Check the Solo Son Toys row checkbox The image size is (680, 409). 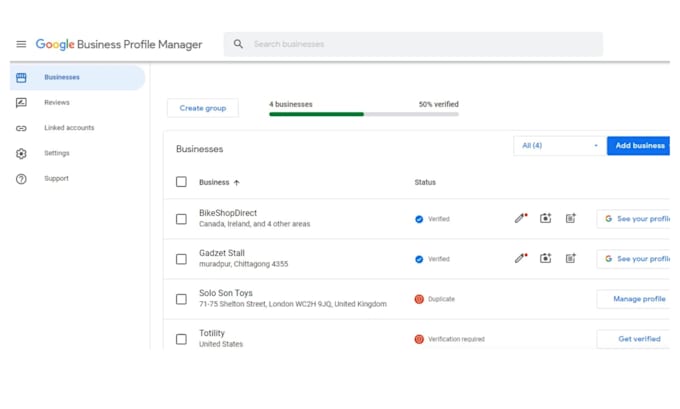(181, 299)
